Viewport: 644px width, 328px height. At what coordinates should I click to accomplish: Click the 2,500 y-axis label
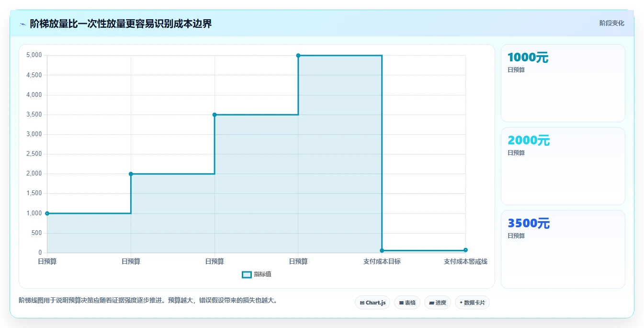pyautogui.click(x=34, y=154)
